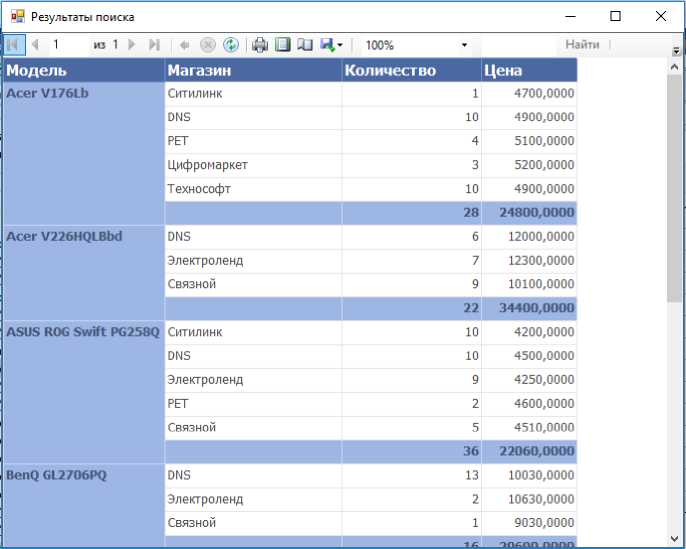The width and height of the screenshot is (686, 549).
Task: Expand the 100% zoom dropdown
Action: [x=464, y=45]
